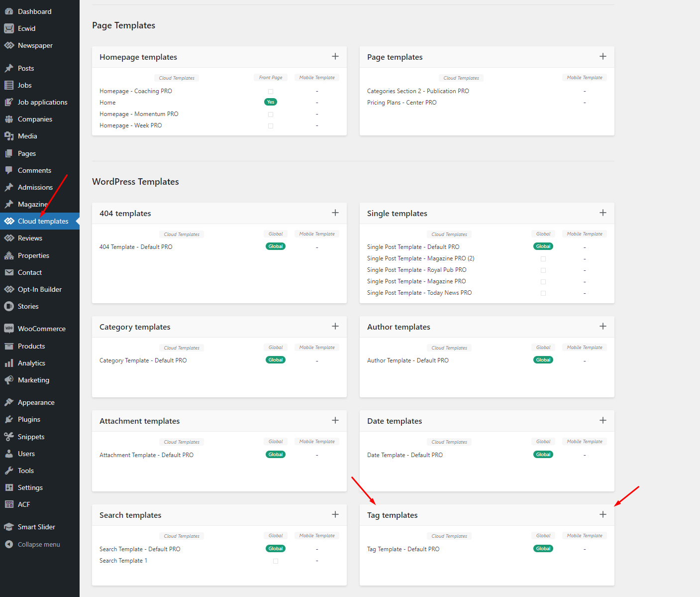Click the Pages icon in sidebar
This screenshot has height=597, width=700.
(x=9, y=153)
